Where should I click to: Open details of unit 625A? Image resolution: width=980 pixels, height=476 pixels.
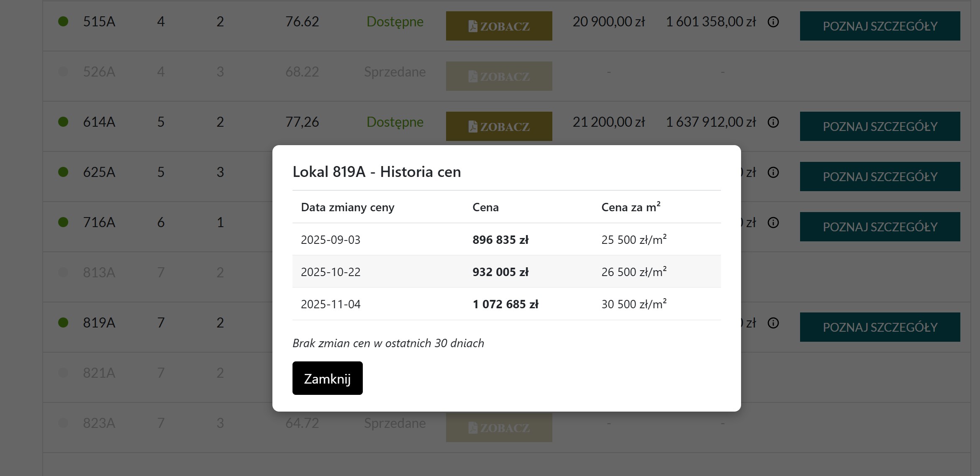coord(880,177)
